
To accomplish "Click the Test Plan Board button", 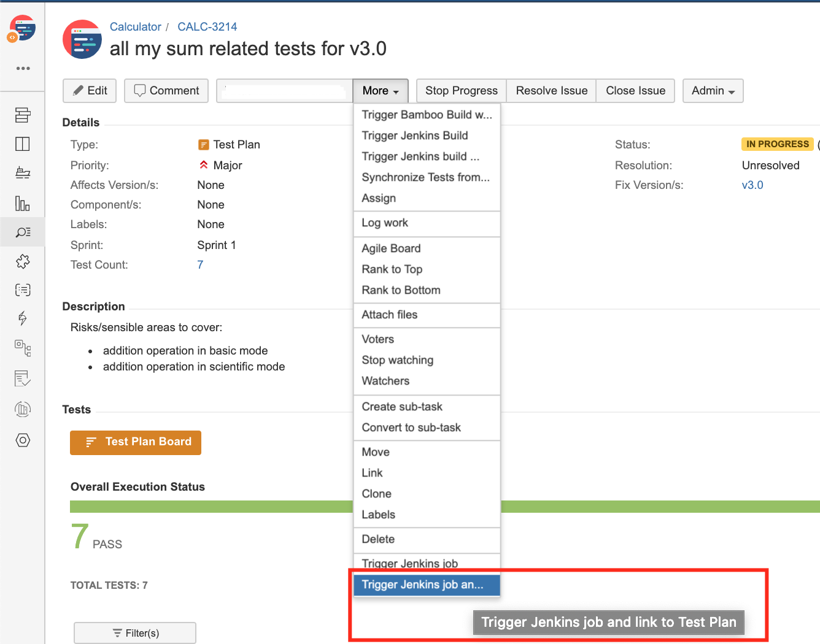I will pos(136,442).
